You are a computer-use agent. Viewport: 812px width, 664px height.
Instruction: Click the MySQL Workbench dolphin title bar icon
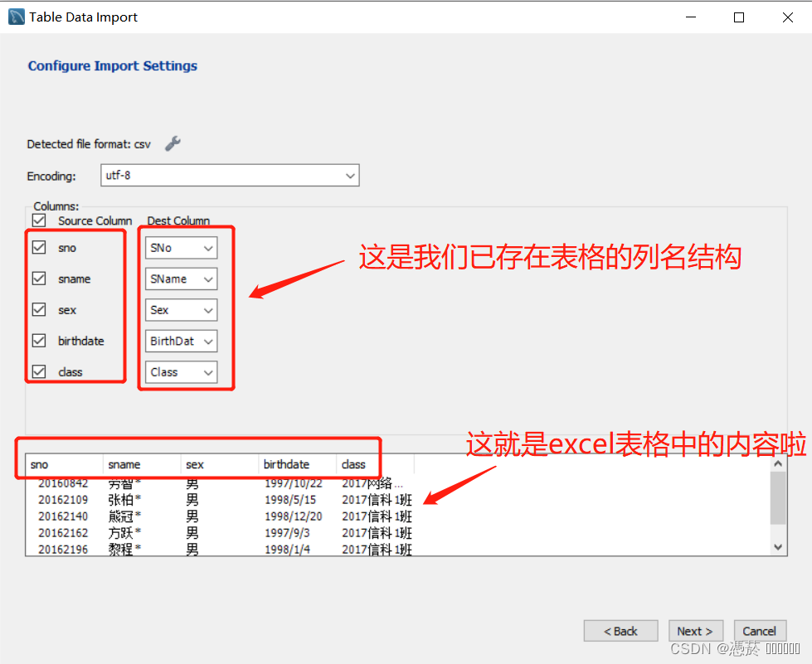click(15, 16)
